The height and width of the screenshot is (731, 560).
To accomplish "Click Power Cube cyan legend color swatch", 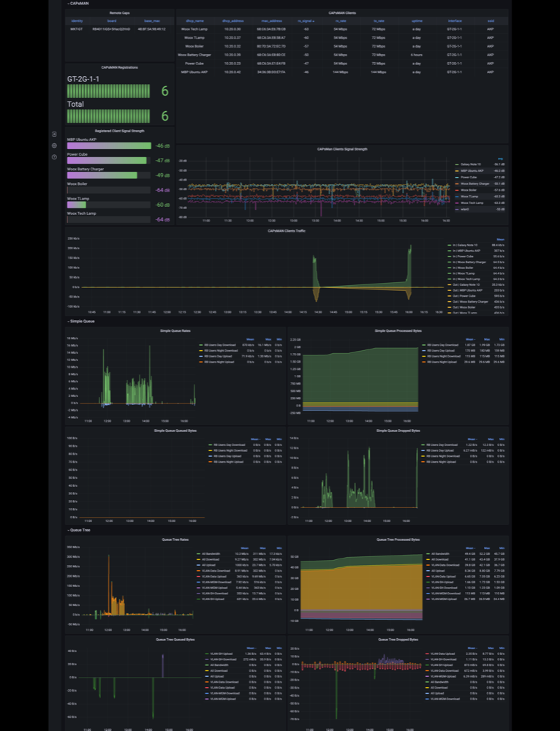I will [x=457, y=177].
